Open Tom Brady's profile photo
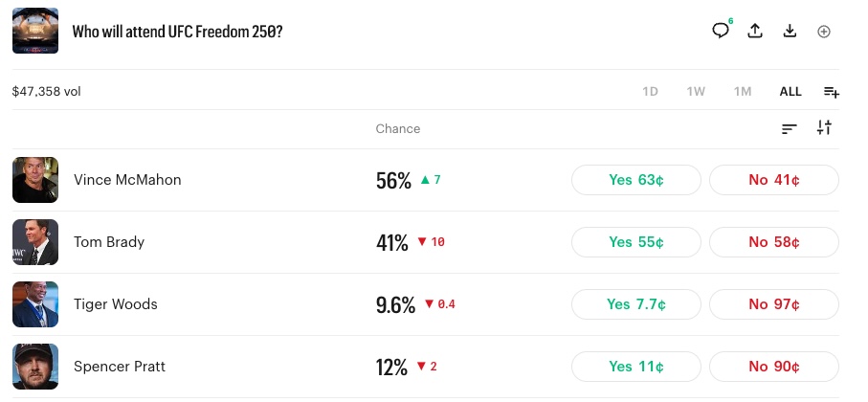Screen dimensions: 868x402 (x=35, y=242)
